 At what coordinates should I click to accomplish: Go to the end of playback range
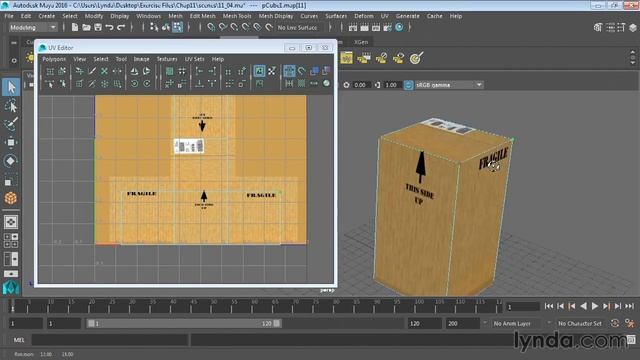pos(629,306)
